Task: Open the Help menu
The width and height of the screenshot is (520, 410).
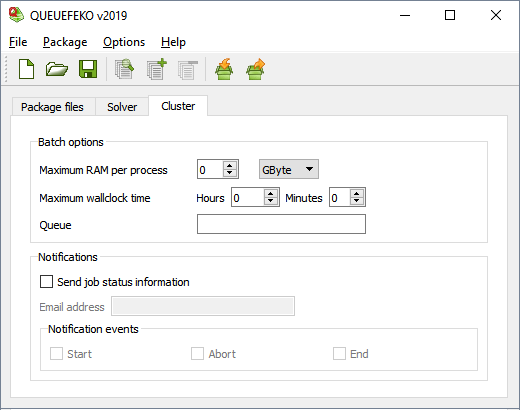Action: pos(173,42)
